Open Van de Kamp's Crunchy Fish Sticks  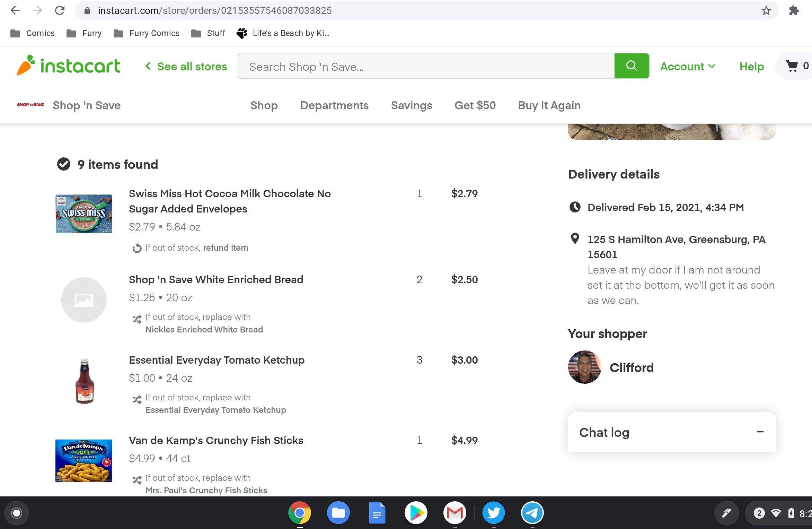216,440
